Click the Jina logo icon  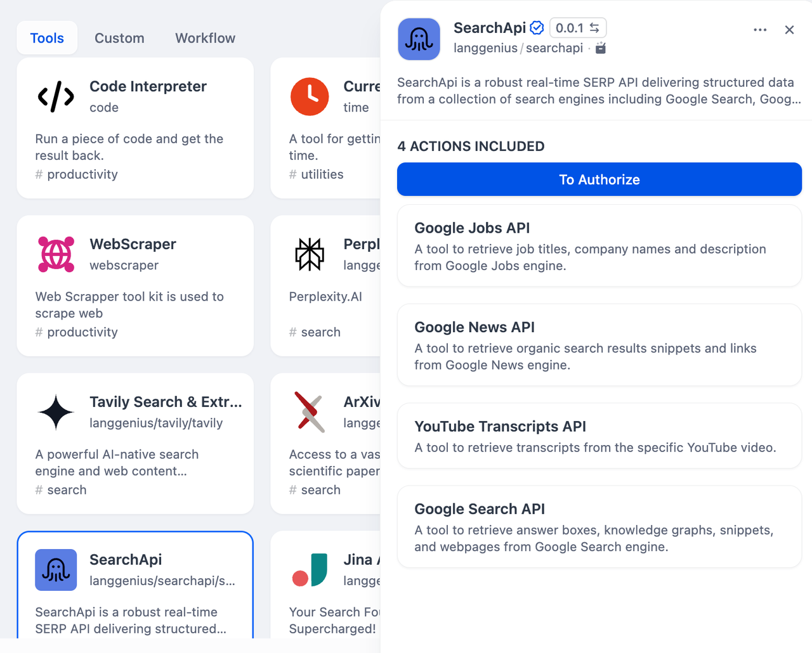pos(310,570)
